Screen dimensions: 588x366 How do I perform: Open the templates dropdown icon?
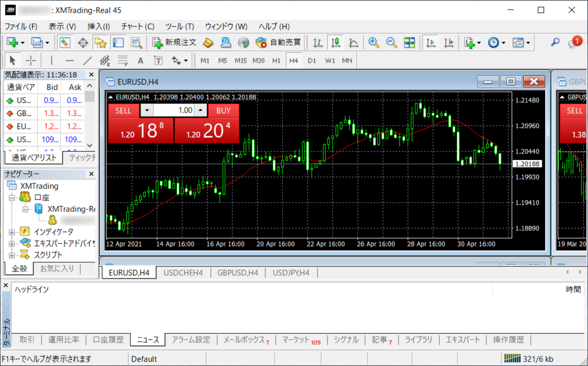click(521, 42)
